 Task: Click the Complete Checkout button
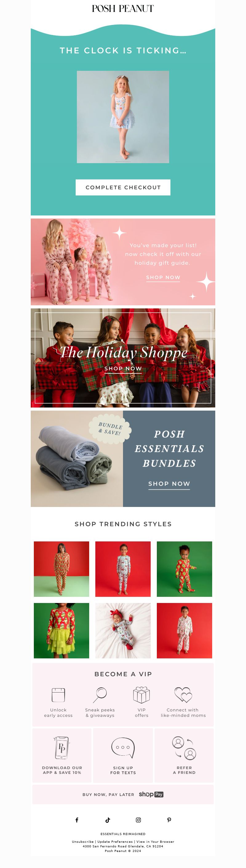pyautogui.click(x=123, y=187)
